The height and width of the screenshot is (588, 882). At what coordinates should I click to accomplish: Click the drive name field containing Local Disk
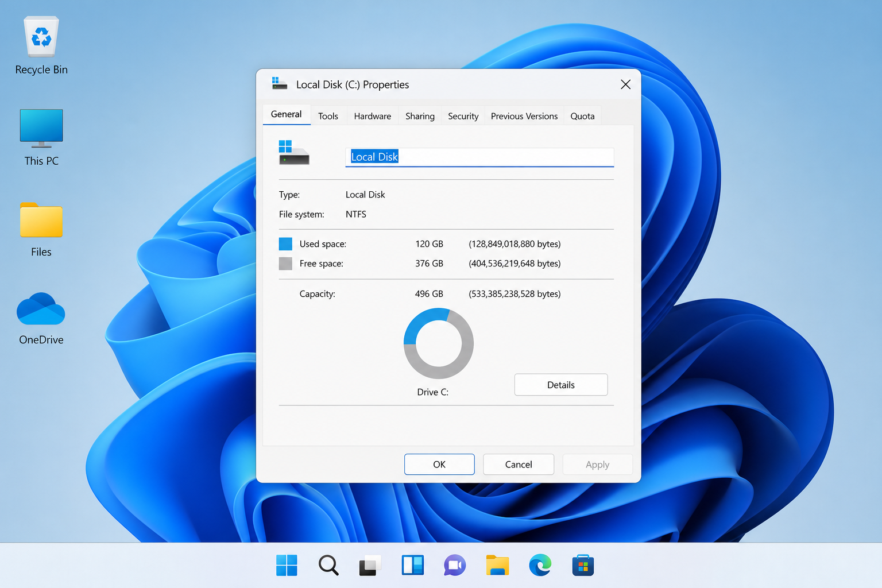[479, 157]
